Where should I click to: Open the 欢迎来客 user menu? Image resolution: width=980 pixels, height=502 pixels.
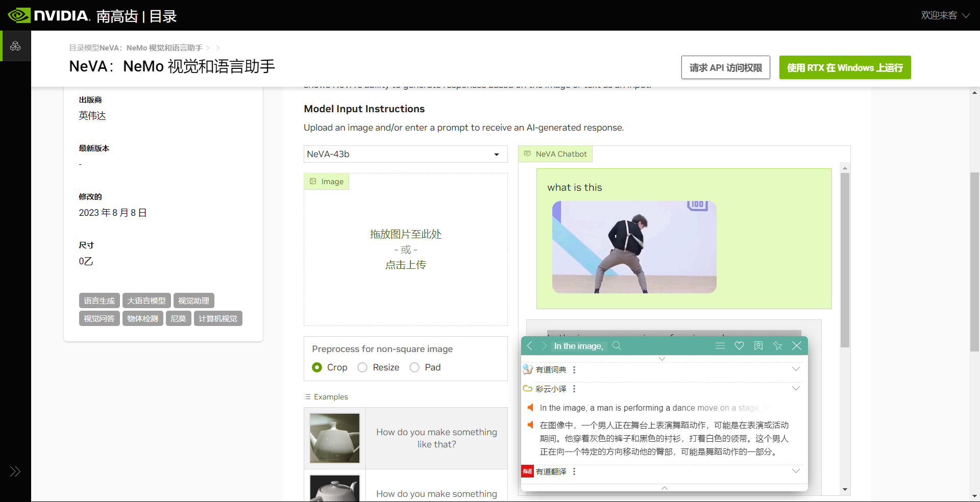coord(944,15)
